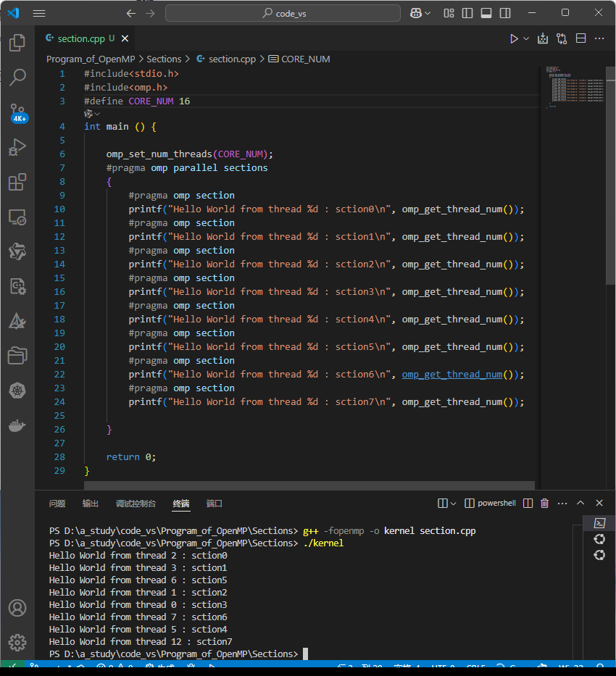Image resolution: width=616 pixels, height=676 pixels.
Task: Open the C++ file gear icon view
Action: (x=17, y=286)
